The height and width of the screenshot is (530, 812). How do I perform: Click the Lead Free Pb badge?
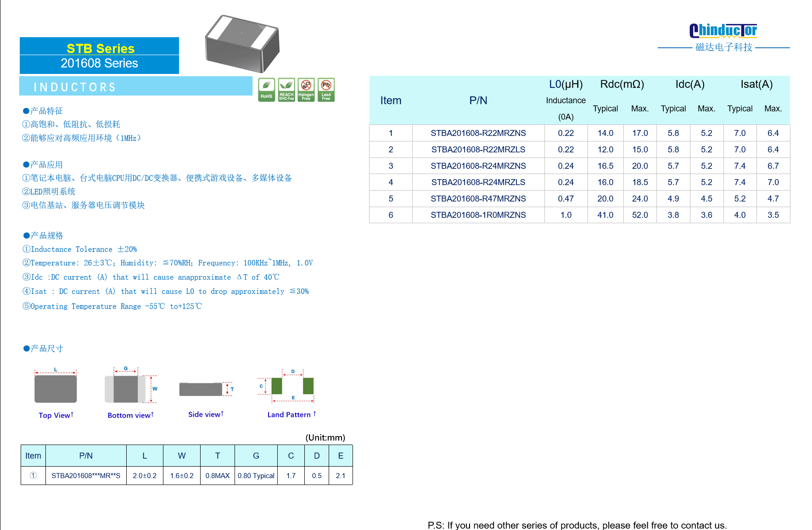pos(326,90)
